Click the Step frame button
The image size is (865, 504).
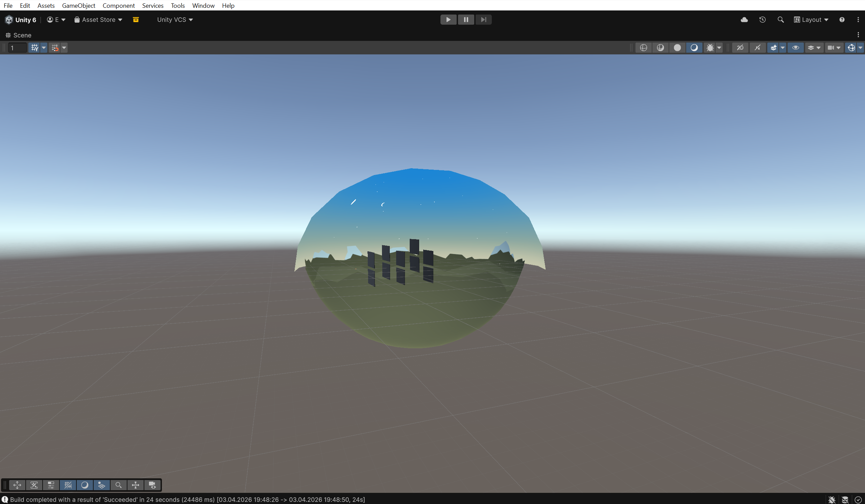pos(483,20)
